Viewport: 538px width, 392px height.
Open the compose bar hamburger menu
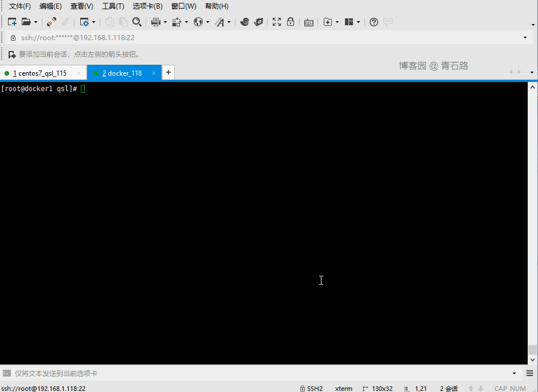(530, 374)
